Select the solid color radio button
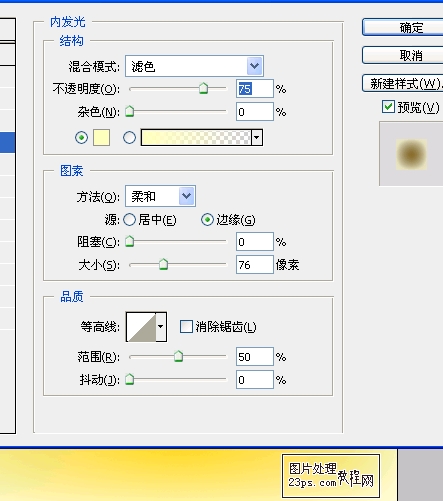This screenshot has height=501, width=443. [x=81, y=137]
